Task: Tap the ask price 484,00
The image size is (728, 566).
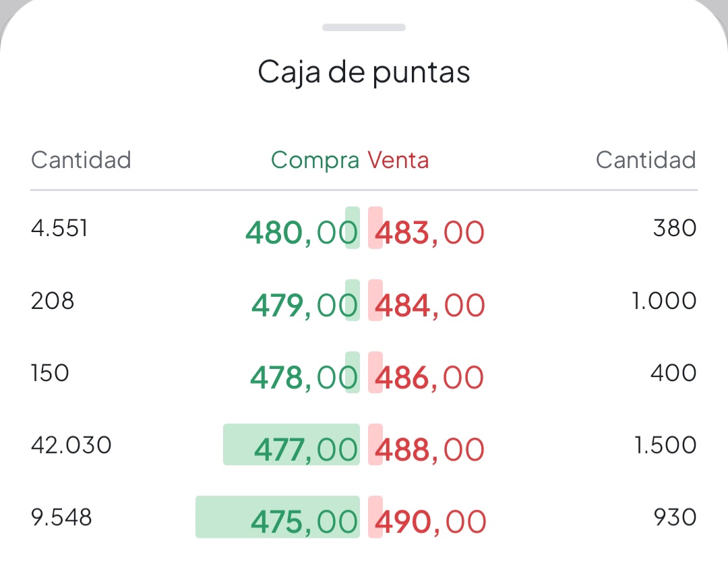Action: [x=431, y=304]
